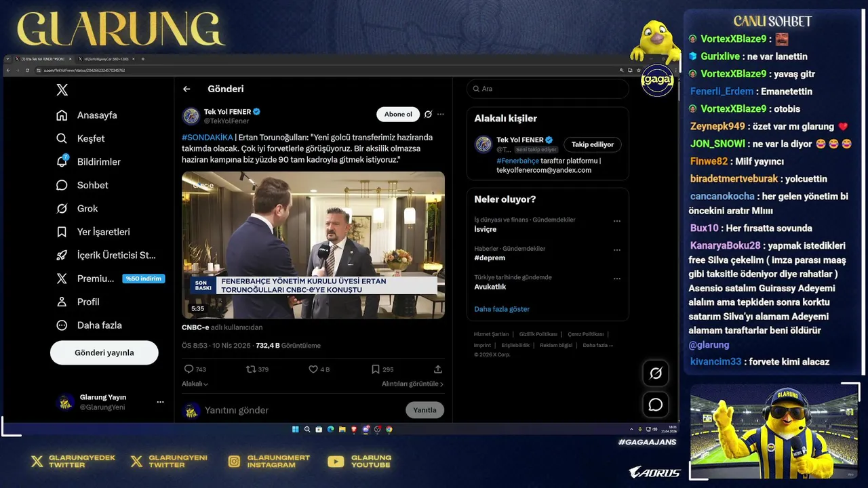Click the taskbar search icon
This screenshot has width=868, height=488.
click(307, 429)
